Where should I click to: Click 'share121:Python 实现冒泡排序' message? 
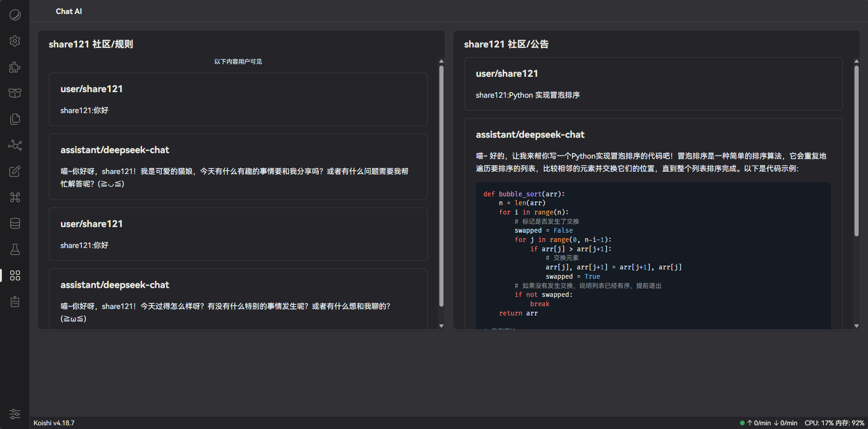pyautogui.click(x=527, y=95)
